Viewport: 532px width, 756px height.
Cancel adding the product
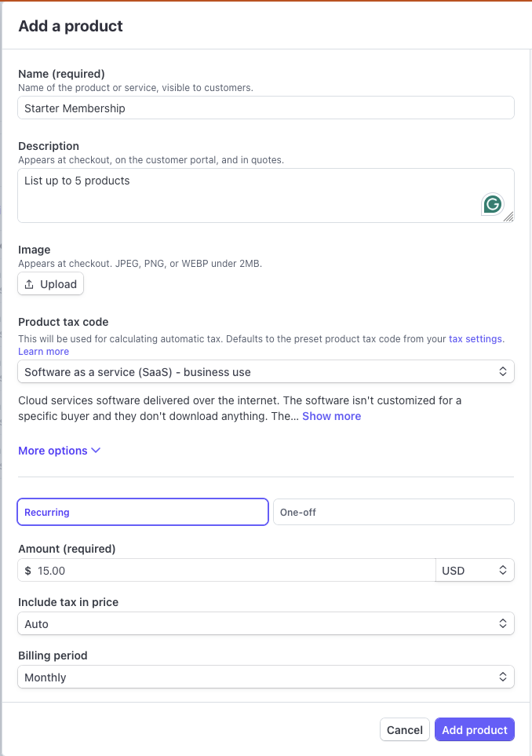(404, 729)
